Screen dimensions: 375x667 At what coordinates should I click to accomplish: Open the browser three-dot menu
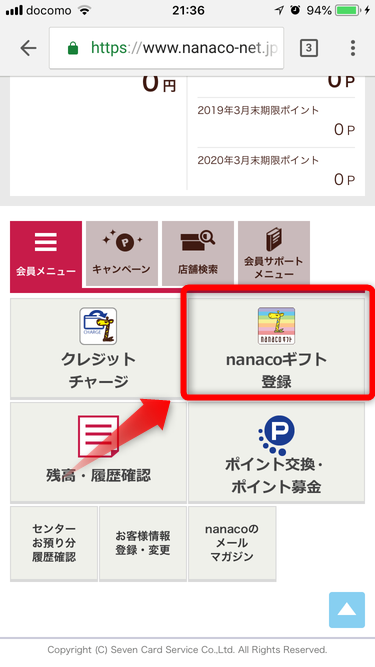pyautogui.click(x=352, y=48)
